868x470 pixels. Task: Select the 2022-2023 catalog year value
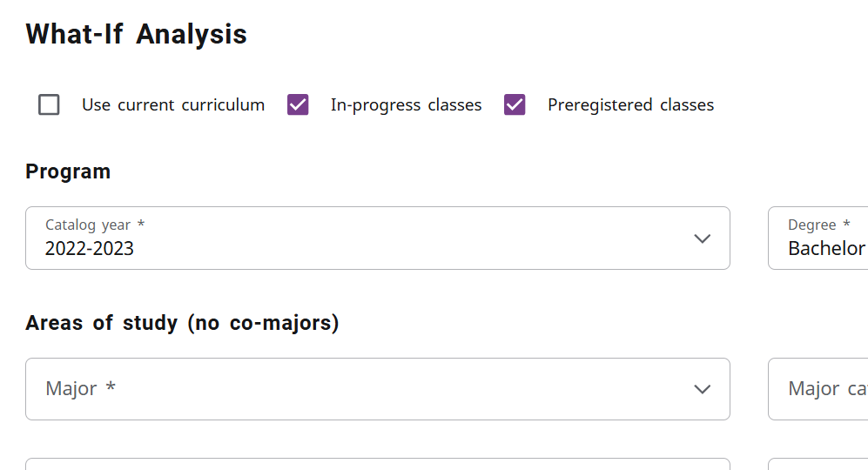tap(90, 249)
